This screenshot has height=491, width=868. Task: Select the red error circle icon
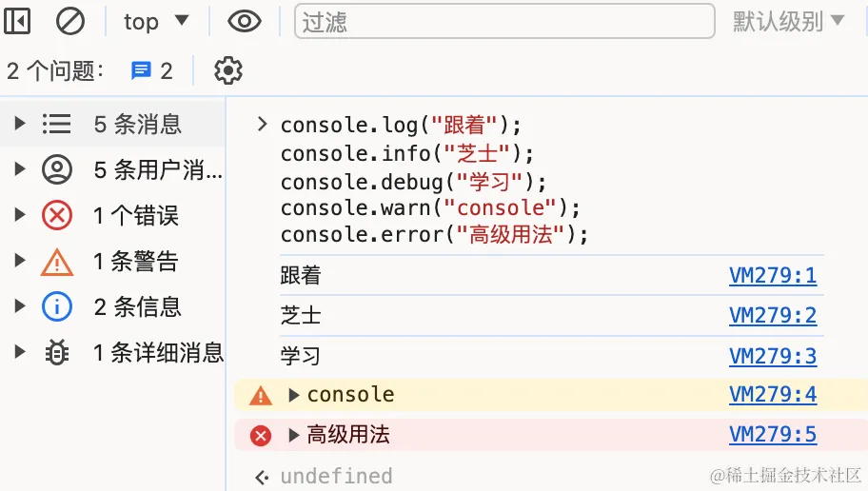click(x=57, y=215)
